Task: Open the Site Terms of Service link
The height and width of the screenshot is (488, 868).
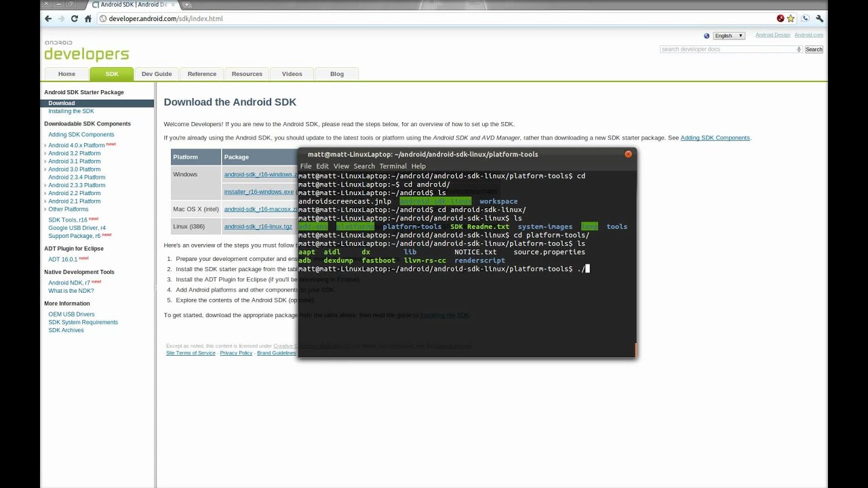Action: tap(191, 353)
